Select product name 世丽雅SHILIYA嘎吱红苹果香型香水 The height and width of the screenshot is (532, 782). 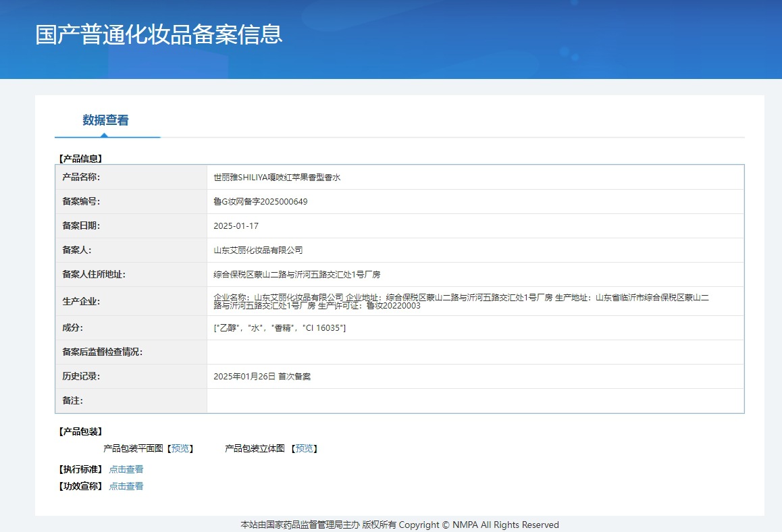tap(277, 178)
